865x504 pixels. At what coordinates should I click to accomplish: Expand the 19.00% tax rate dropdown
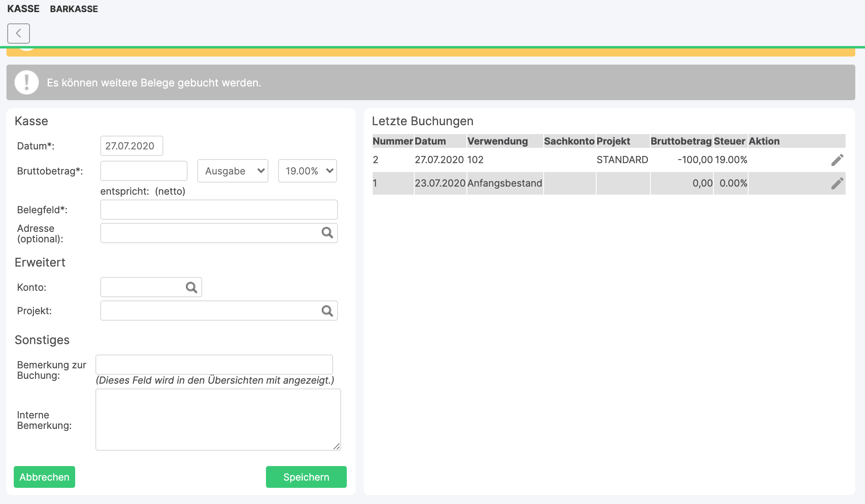308,171
